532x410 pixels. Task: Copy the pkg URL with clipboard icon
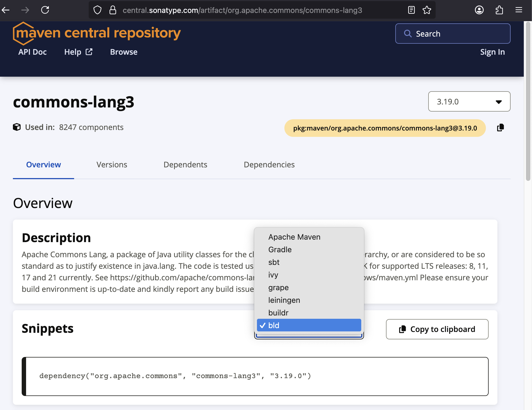point(500,128)
